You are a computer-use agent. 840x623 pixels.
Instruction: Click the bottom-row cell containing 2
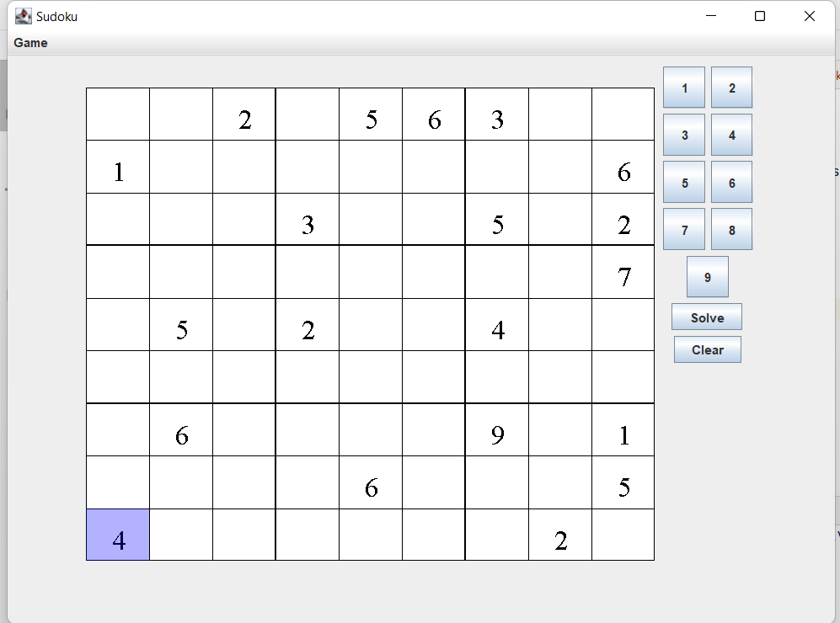click(x=559, y=535)
